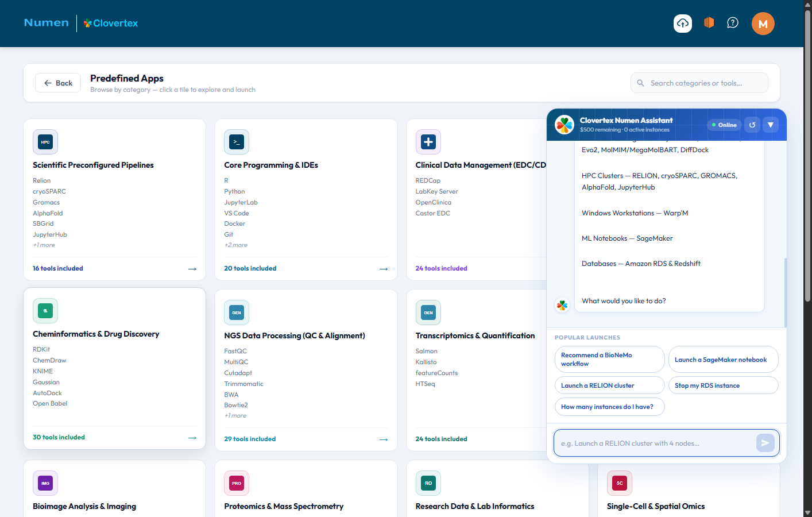Click the RO icon on Research Data tile
812x517 pixels.
(x=428, y=483)
